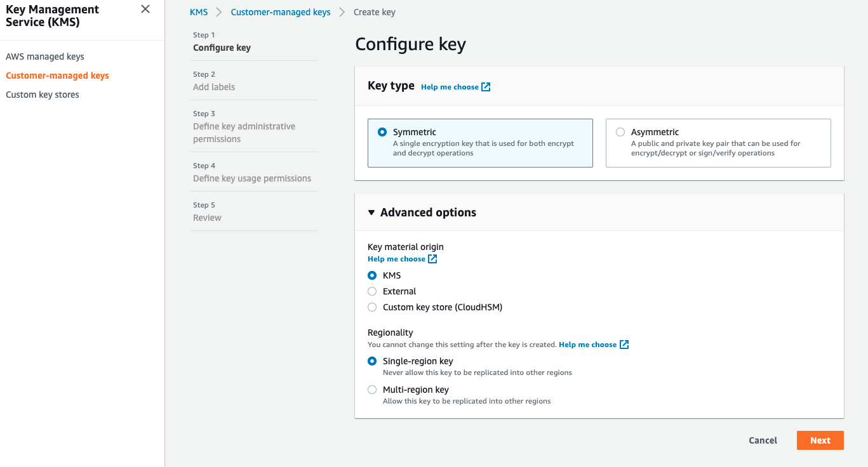Screen dimensions: 868x467
Task: Close the Key Management Service sidebar
Action: (145, 10)
